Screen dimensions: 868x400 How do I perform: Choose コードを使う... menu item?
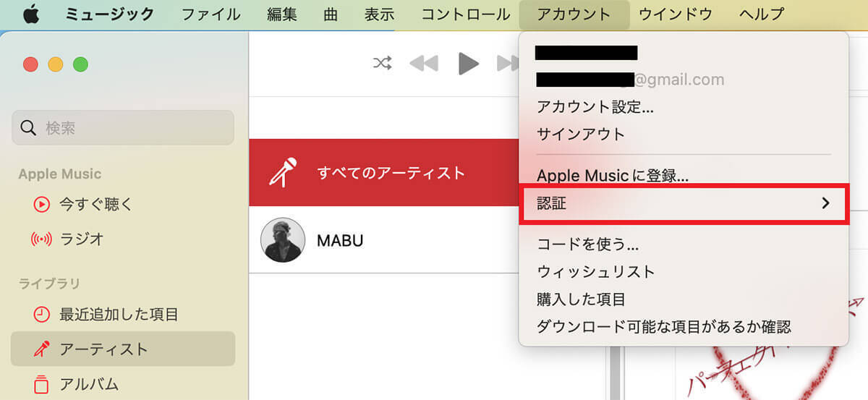point(588,244)
